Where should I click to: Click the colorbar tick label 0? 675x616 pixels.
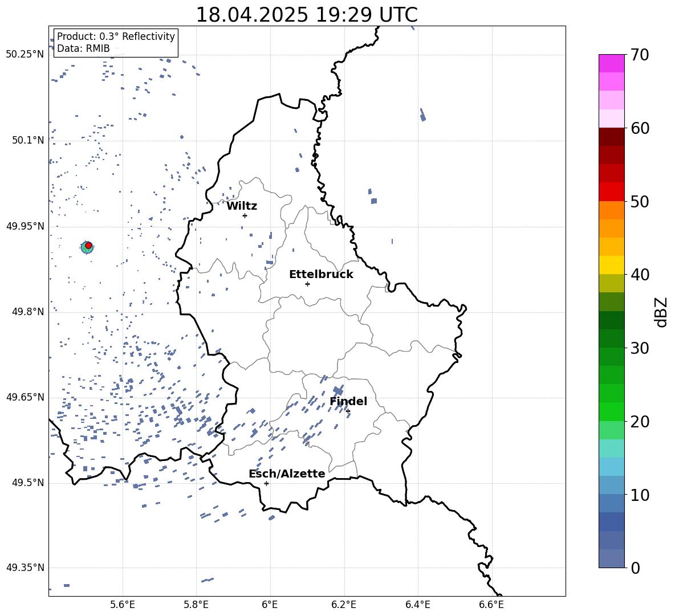(x=635, y=568)
